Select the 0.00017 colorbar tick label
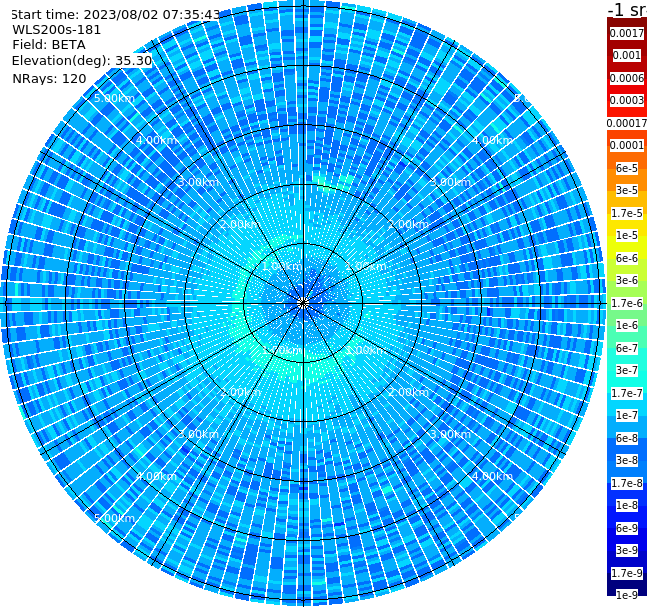Viewport: 647px width, 607px height. pyautogui.click(x=627, y=123)
